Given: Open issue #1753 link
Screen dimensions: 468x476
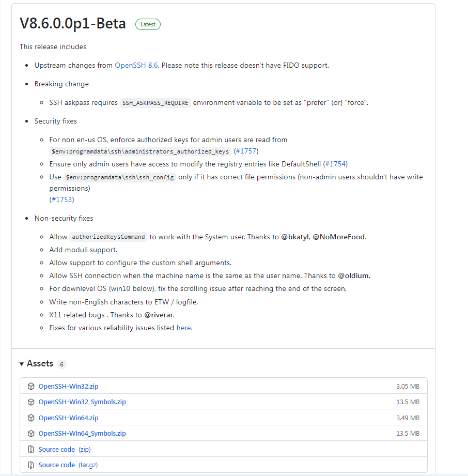Looking at the screenshot, I should (62, 199).
